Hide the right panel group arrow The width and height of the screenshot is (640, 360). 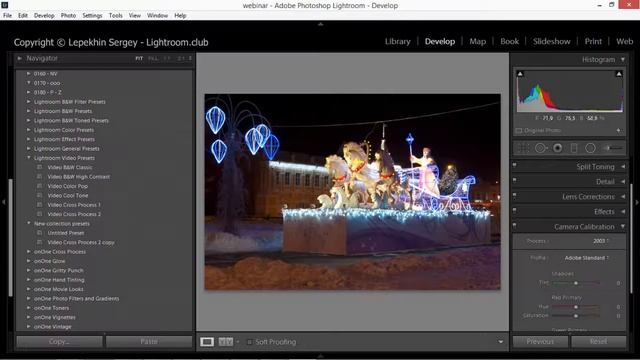[x=636, y=202]
